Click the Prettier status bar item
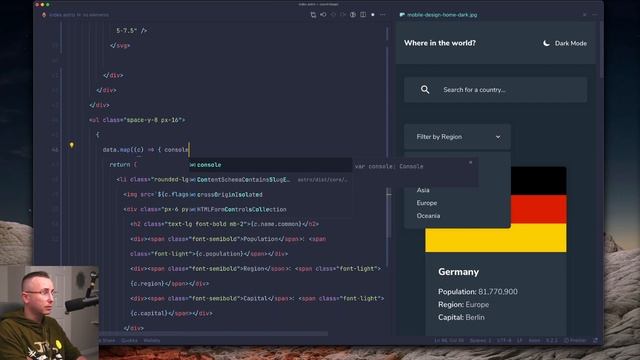 pyautogui.click(x=575, y=340)
